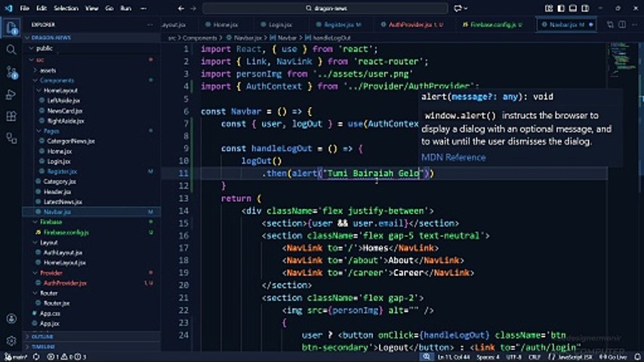The width and height of the screenshot is (644, 362).
Task: Open errors and warnings count in status bar
Action: [66, 357]
